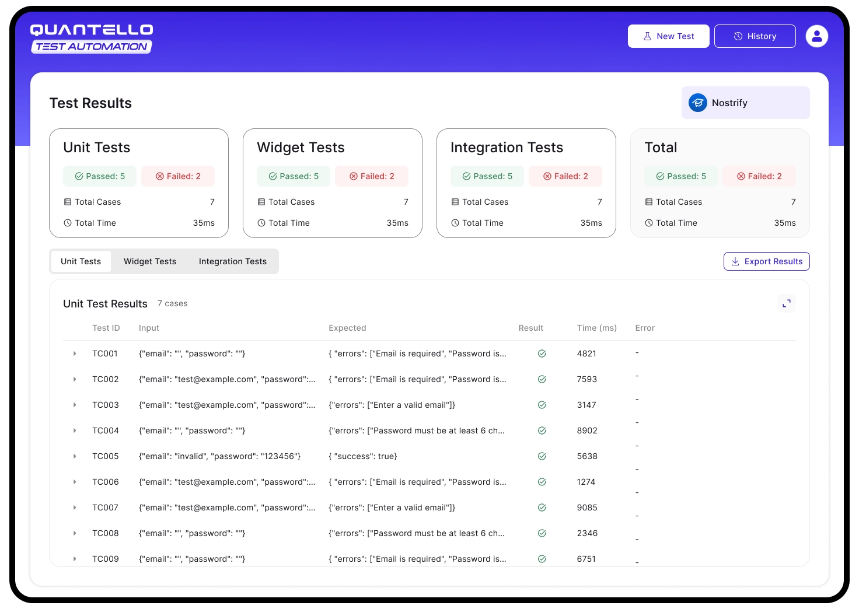Viewport: 859px width, 616px height.
Task: Click the passed check icon for TC008
Action: click(542, 533)
